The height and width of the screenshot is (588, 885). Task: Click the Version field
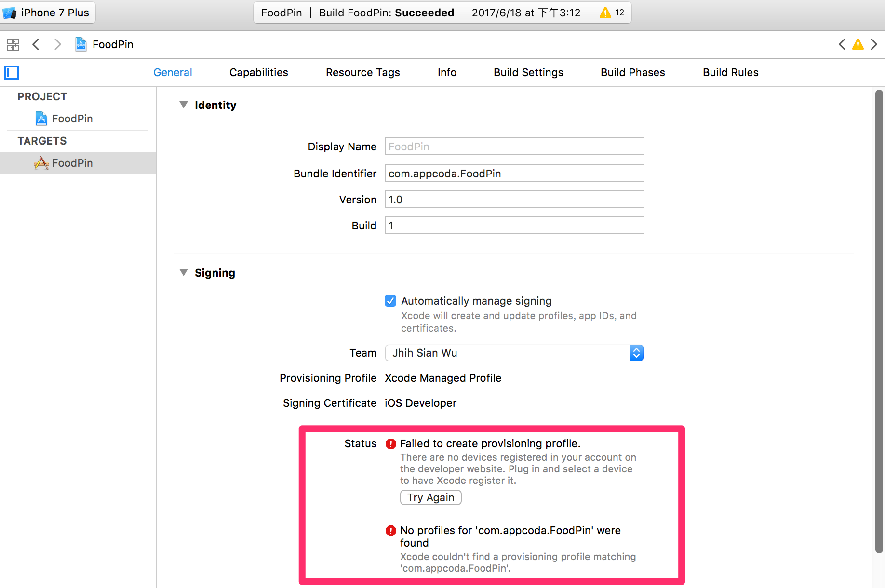[x=514, y=200]
